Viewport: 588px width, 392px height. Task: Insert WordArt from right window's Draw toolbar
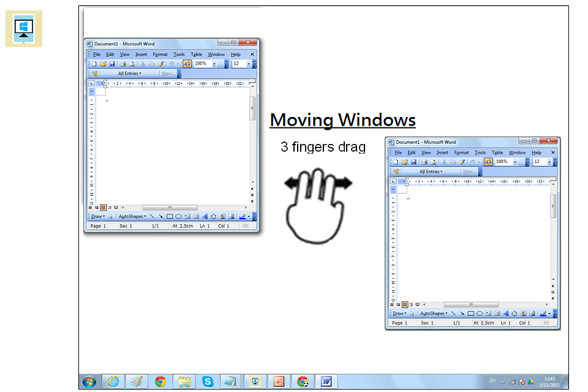[x=505, y=314]
